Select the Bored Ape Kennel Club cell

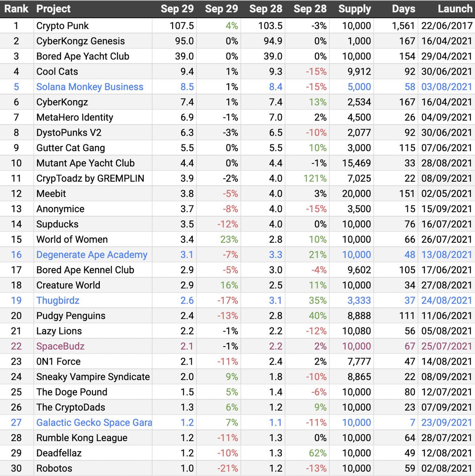93,270
